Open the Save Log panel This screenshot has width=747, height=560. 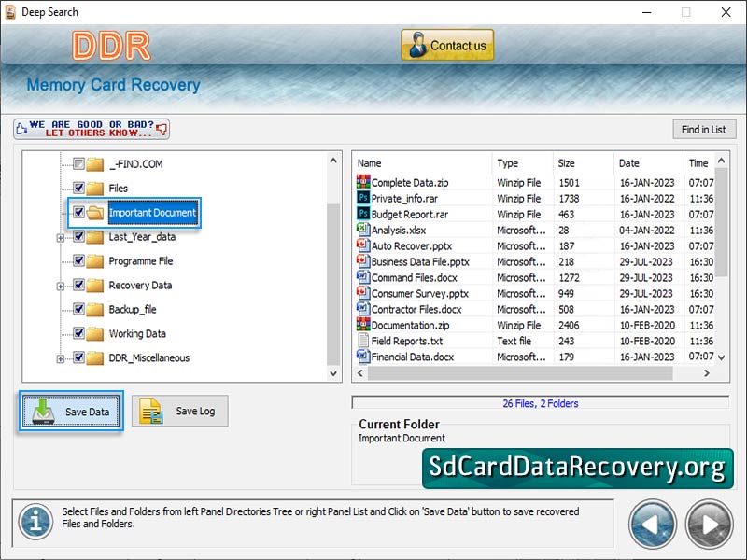[179, 411]
